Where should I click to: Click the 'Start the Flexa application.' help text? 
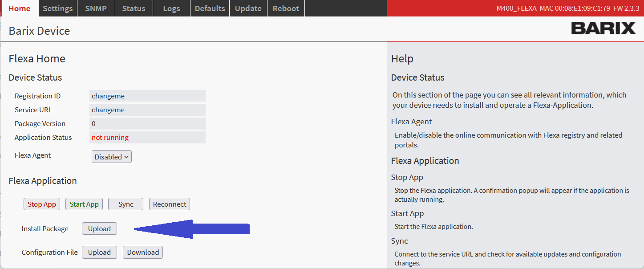click(x=433, y=226)
